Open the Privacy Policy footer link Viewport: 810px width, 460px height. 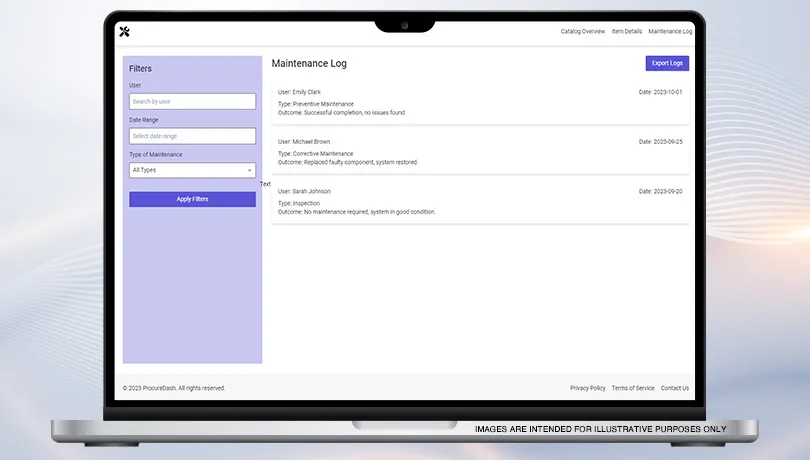(587, 388)
